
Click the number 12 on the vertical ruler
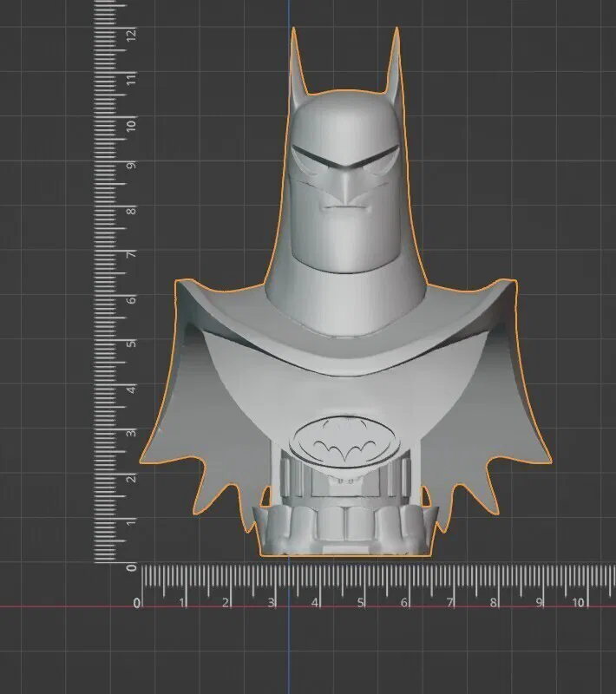coord(131,34)
